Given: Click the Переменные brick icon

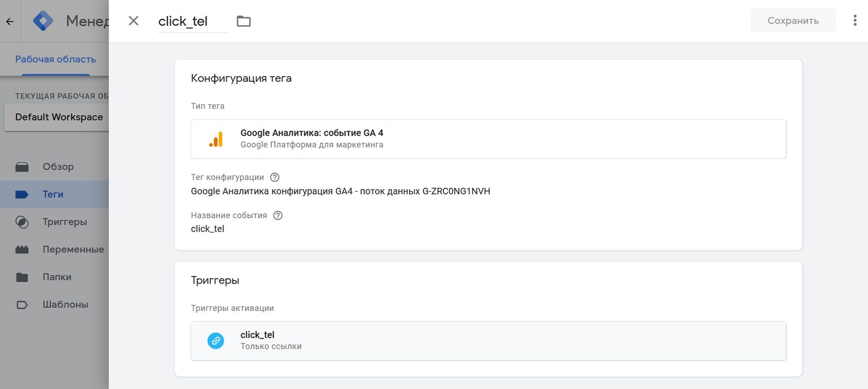Looking at the screenshot, I should tap(22, 249).
